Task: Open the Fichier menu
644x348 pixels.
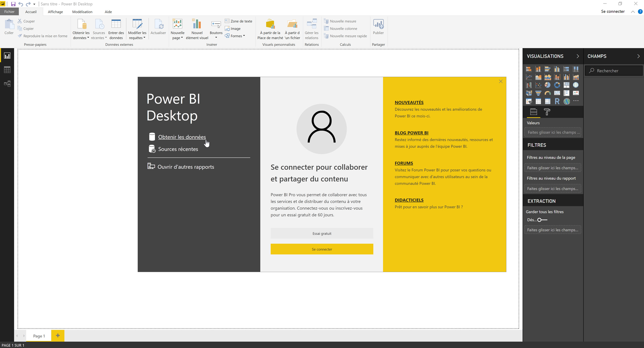Action: (9, 12)
